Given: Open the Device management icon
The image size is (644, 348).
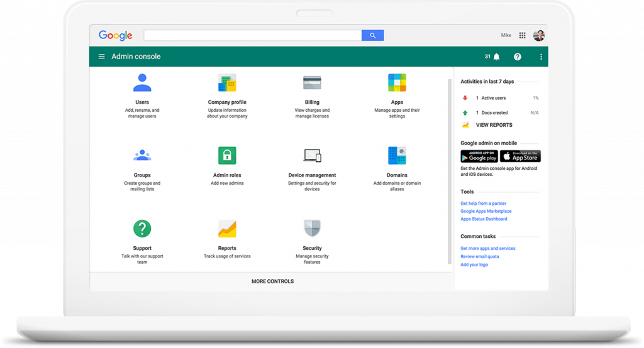Looking at the screenshot, I should 312,156.
